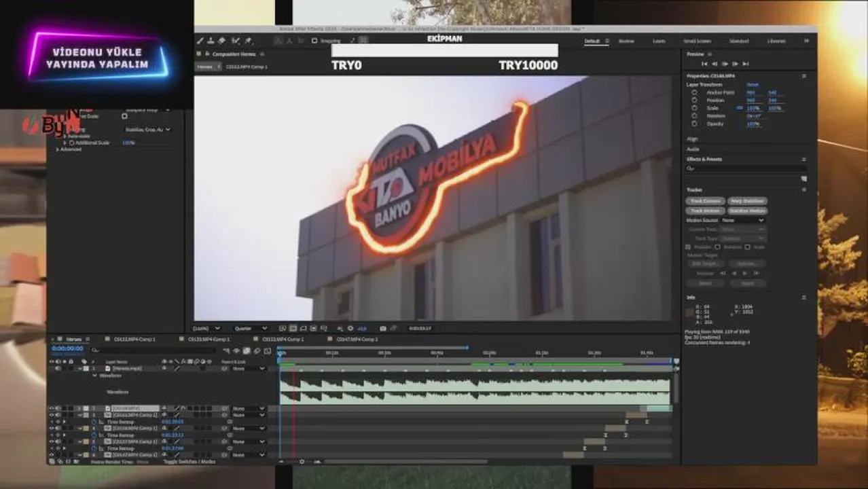Open workspace overflow chevrons after Libraries
868x489 pixels.
[806, 41]
